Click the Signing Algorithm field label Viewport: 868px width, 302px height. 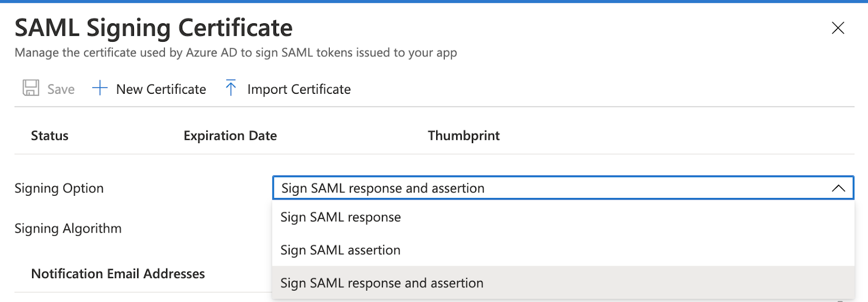pos(68,228)
